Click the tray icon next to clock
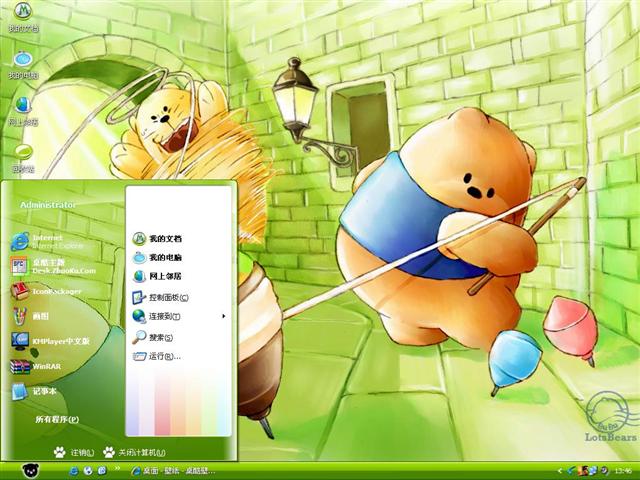The width and height of the screenshot is (640, 480). coord(604,471)
